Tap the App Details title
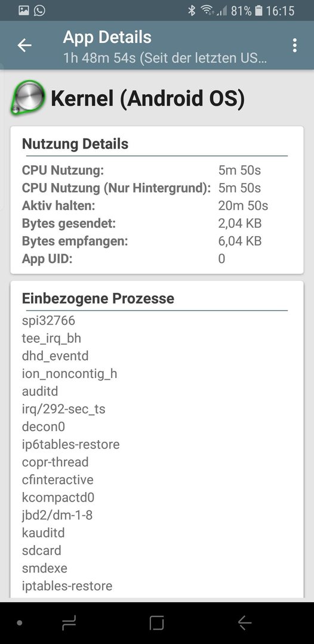314x644 pixels. tap(107, 38)
